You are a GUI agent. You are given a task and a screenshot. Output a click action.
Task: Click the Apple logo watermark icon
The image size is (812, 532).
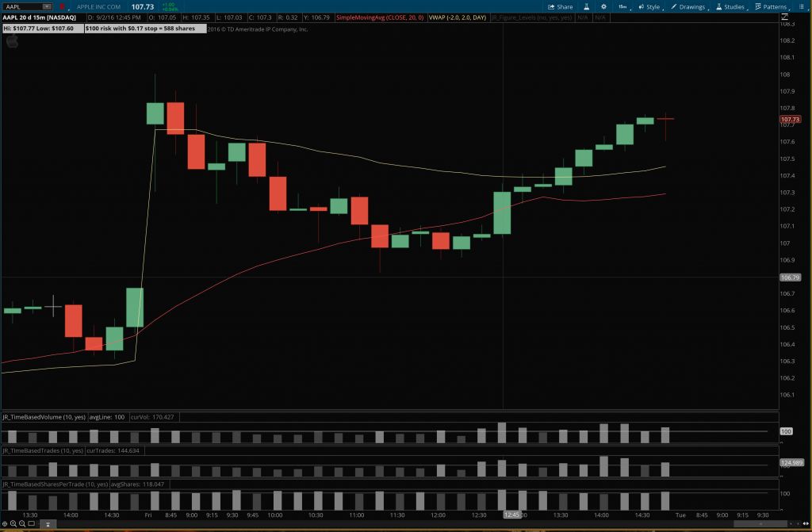12,42
